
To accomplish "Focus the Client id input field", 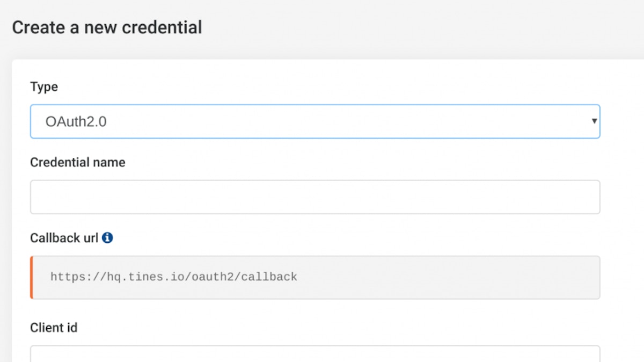I will [314, 354].
